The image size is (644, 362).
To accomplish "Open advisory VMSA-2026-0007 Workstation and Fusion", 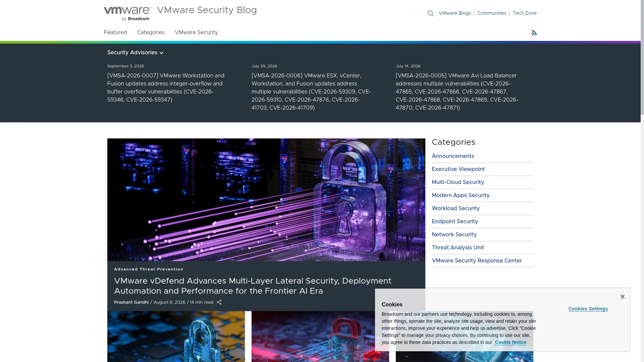I will point(166,88).
